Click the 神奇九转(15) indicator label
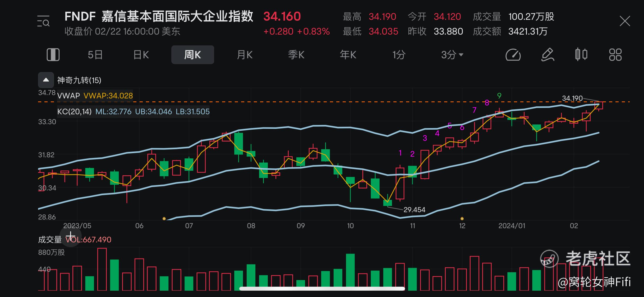 click(x=79, y=80)
